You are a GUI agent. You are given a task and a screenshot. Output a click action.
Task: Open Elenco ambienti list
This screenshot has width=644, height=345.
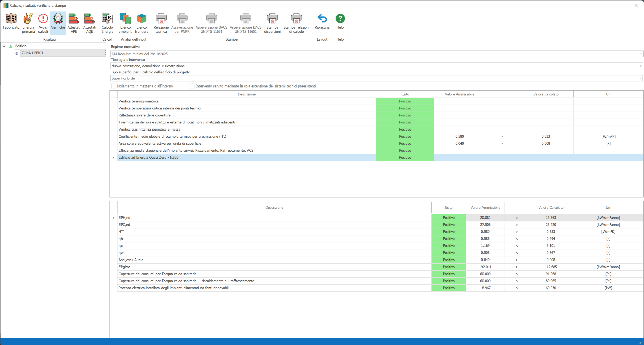(126, 23)
